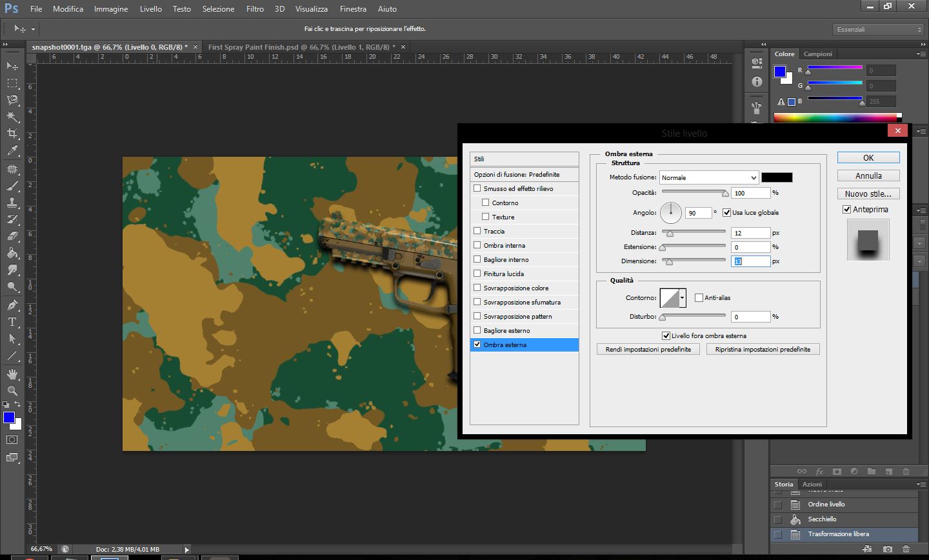
Task: Select the Eyedropper tool
Action: [12, 151]
